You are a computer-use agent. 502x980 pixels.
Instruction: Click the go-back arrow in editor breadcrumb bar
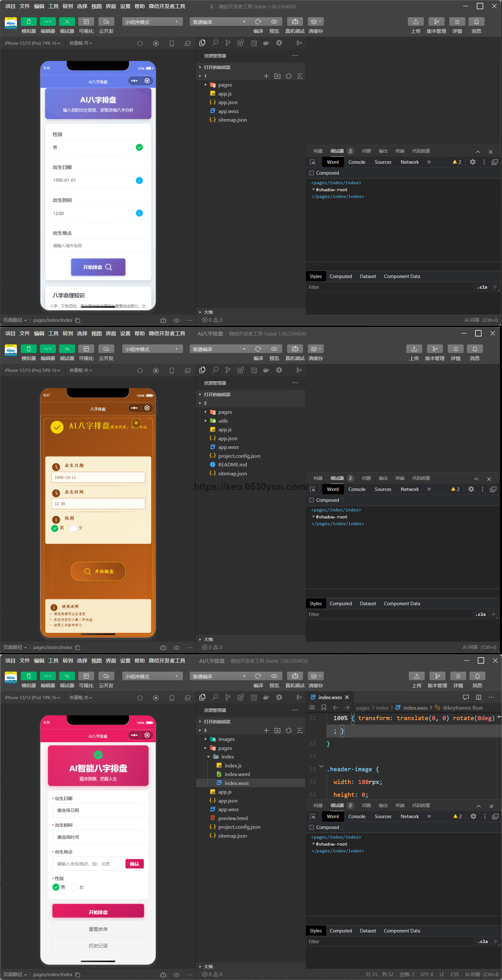tap(335, 707)
